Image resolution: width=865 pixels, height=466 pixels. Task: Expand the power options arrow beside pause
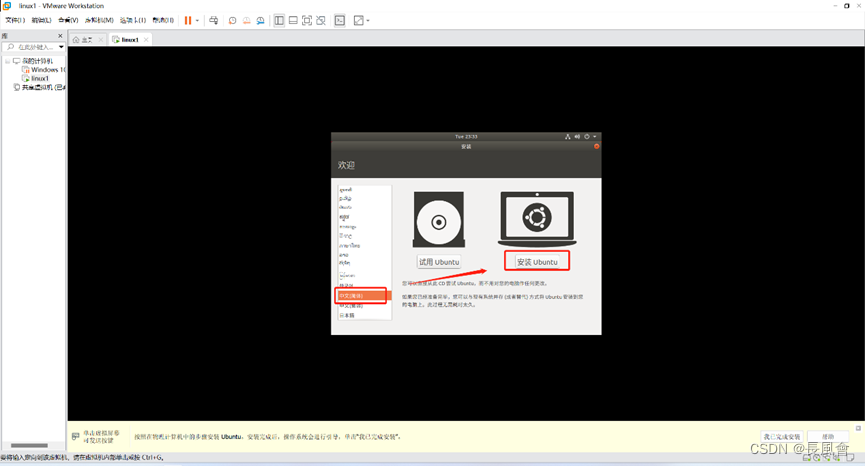(x=197, y=20)
